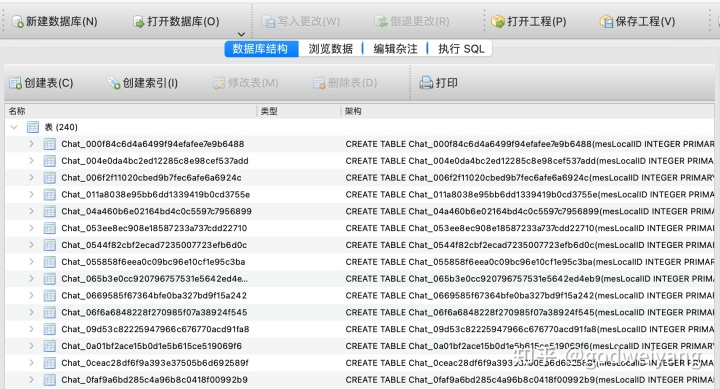720x389 pixels.
Task: Select table name Chat_06f6a6848228f270985f07a38924f545
Action: pos(154,312)
